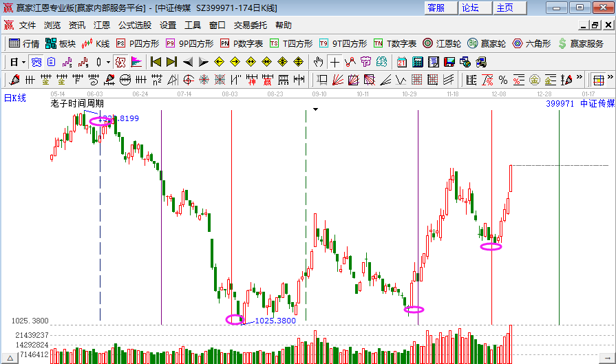Open the 帮助 menu
The height and width of the screenshot is (364, 616).
pos(284,25)
